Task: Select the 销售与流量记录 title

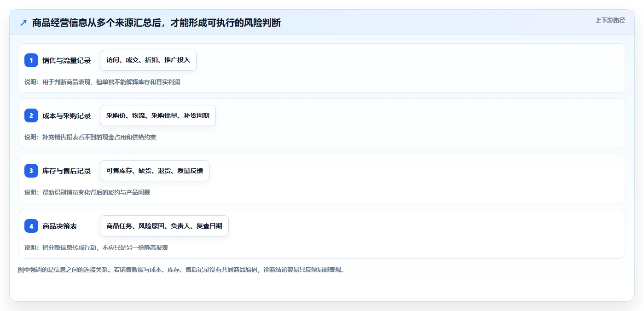Action: click(66, 60)
